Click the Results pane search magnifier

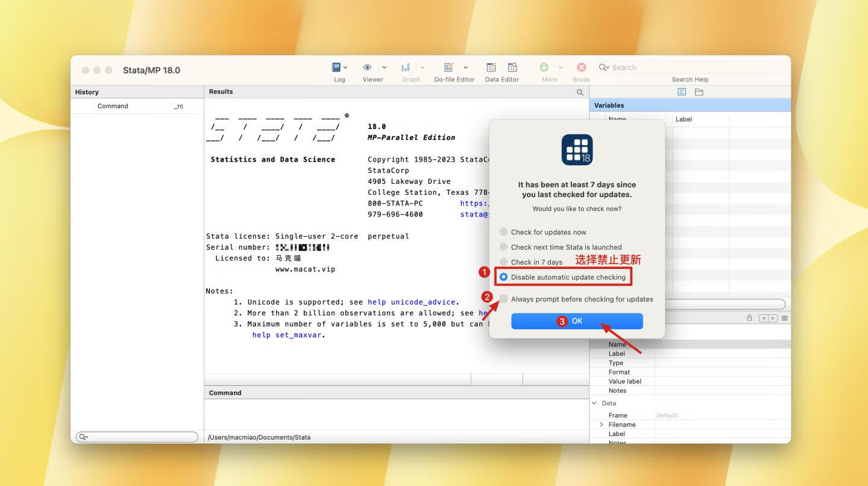pos(580,92)
